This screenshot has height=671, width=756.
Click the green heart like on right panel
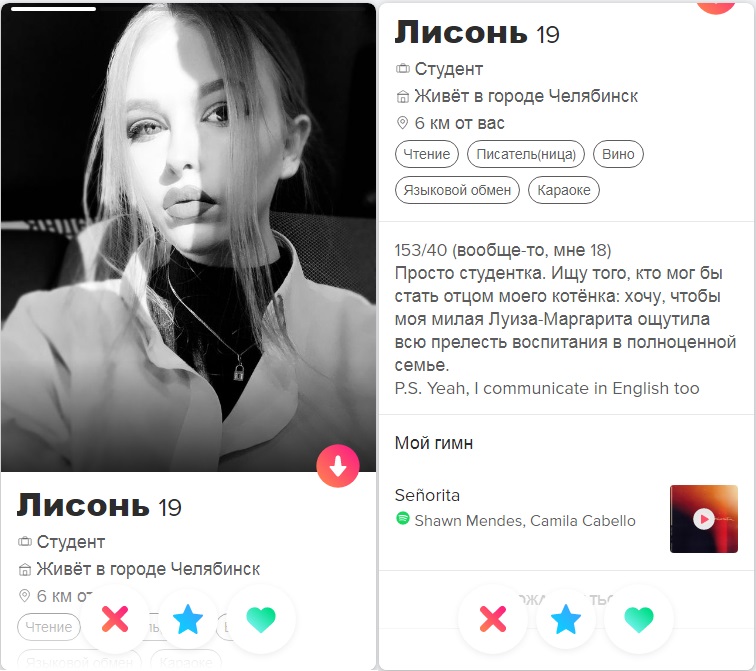[x=639, y=619]
